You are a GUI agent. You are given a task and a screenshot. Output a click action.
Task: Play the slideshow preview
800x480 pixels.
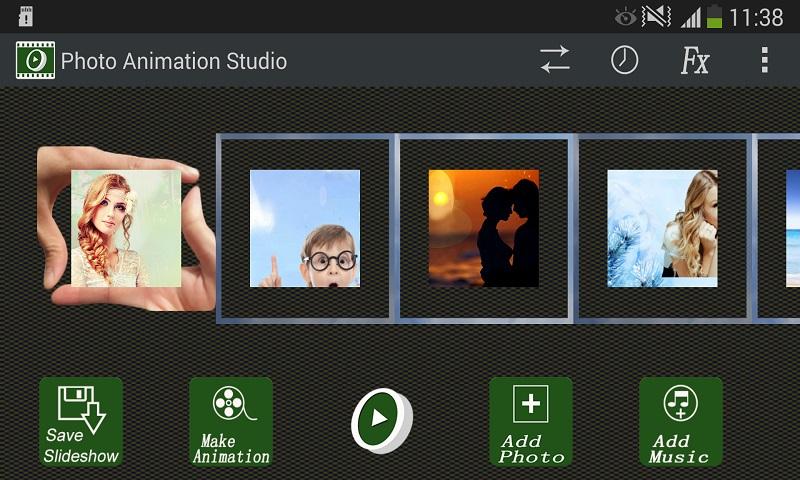click(382, 421)
